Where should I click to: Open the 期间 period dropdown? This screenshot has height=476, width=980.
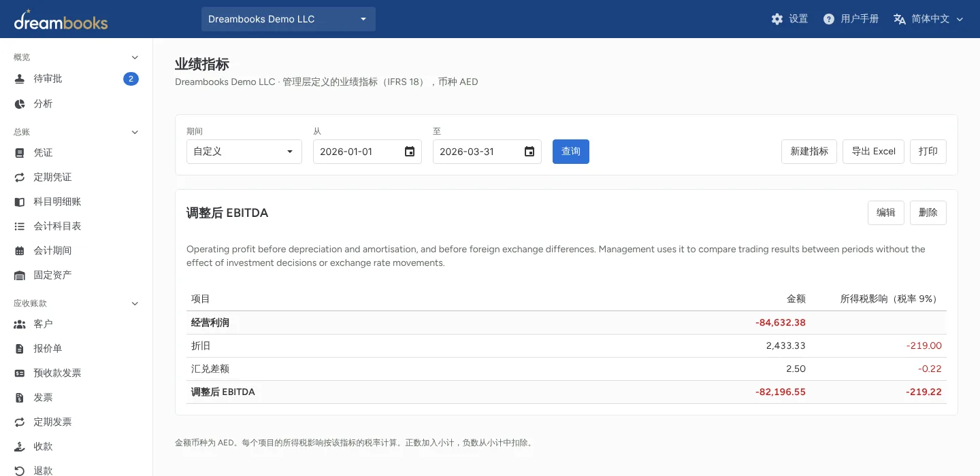pos(244,152)
